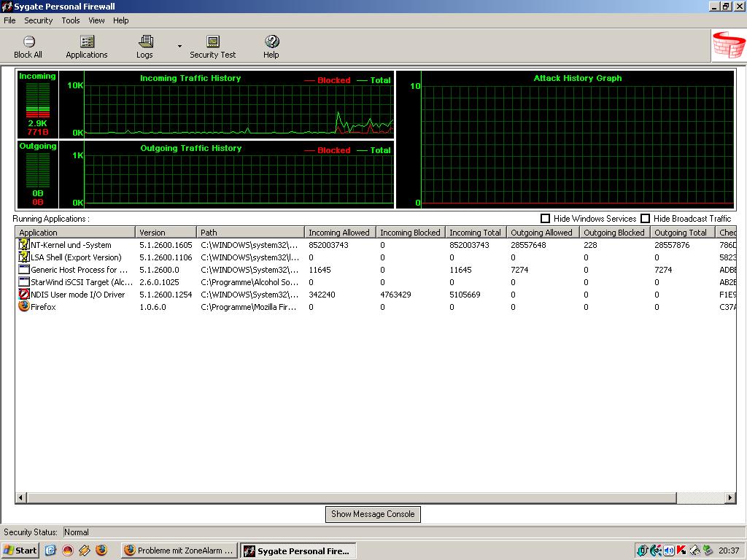Image resolution: width=747 pixels, height=560 pixels.
Task: Open the Logs toolbar icon
Action: (145, 42)
